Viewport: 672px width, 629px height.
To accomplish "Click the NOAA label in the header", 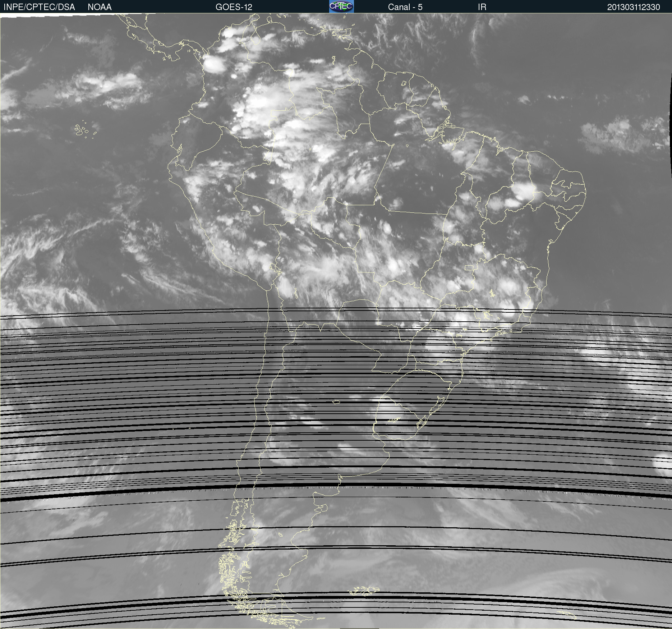I will 100,7.
